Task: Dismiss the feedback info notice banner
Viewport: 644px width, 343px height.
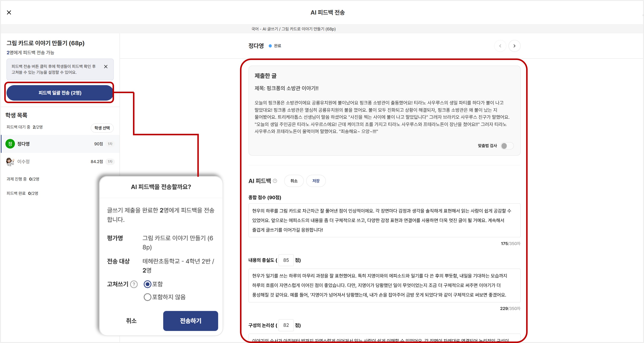Action: coord(106,66)
